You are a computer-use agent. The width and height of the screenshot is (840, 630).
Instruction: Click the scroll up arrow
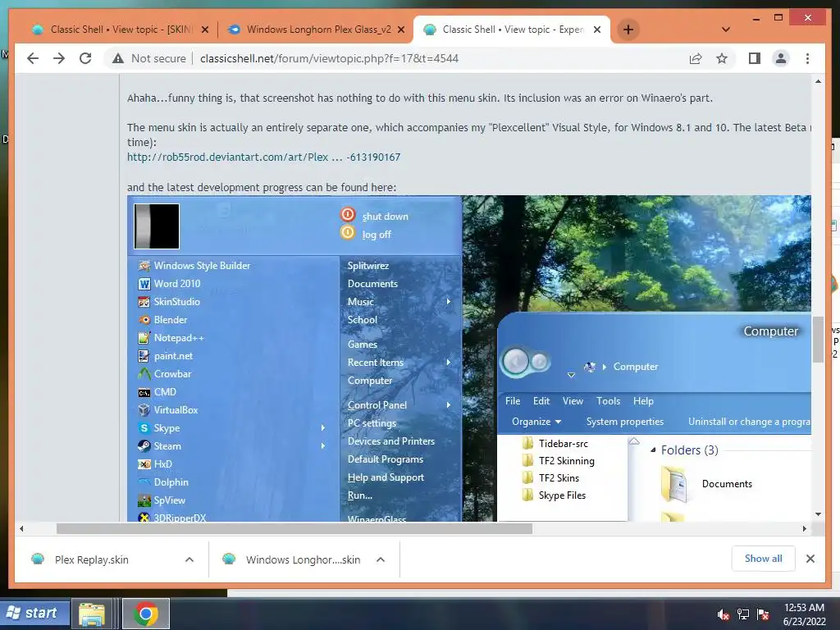pos(818,81)
